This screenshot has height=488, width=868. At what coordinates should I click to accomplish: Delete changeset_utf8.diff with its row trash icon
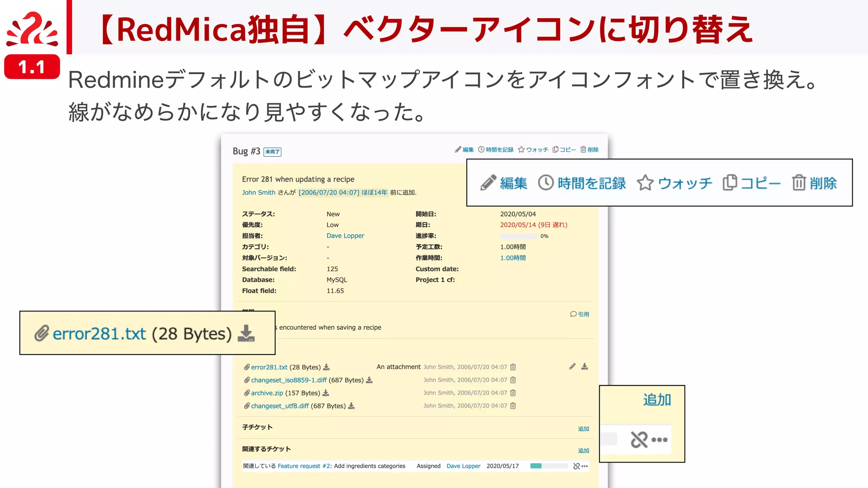tap(513, 406)
